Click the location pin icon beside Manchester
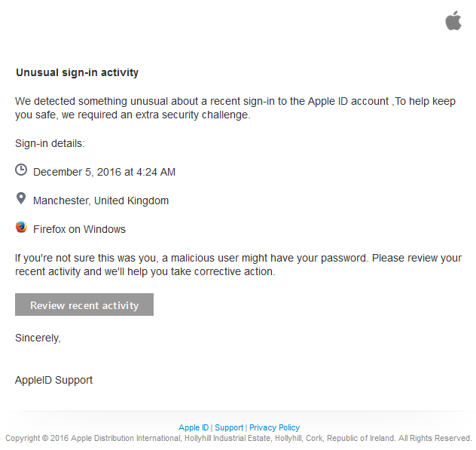 tap(21, 198)
